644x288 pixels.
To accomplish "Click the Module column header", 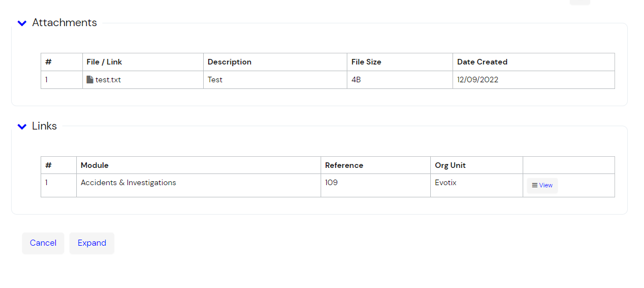I will [95, 165].
